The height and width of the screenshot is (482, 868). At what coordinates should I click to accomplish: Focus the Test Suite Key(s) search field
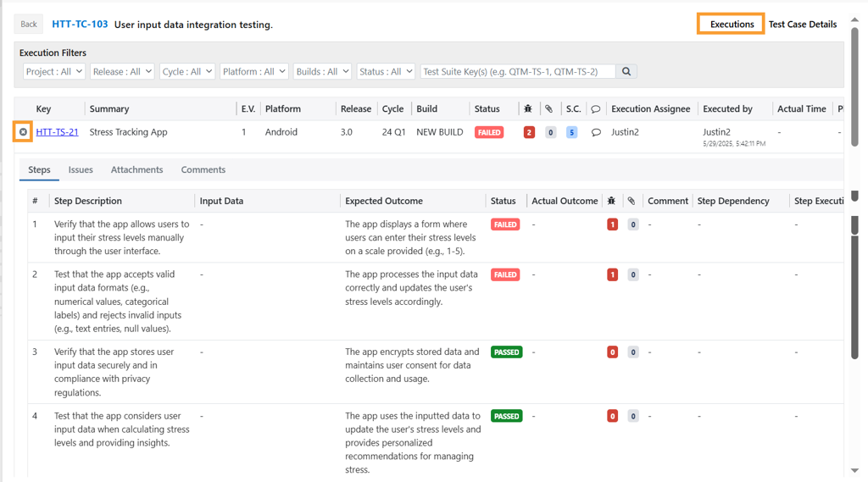(518, 71)
